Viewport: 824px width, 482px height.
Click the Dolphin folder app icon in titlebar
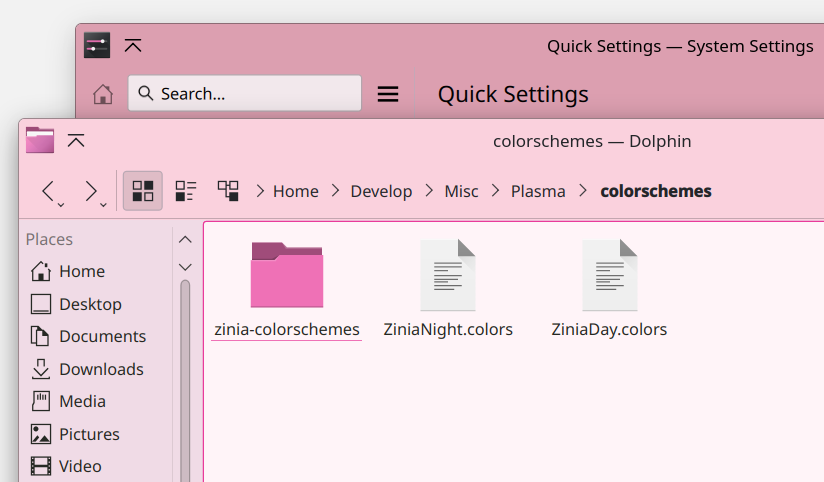click(x=40, y=140)
